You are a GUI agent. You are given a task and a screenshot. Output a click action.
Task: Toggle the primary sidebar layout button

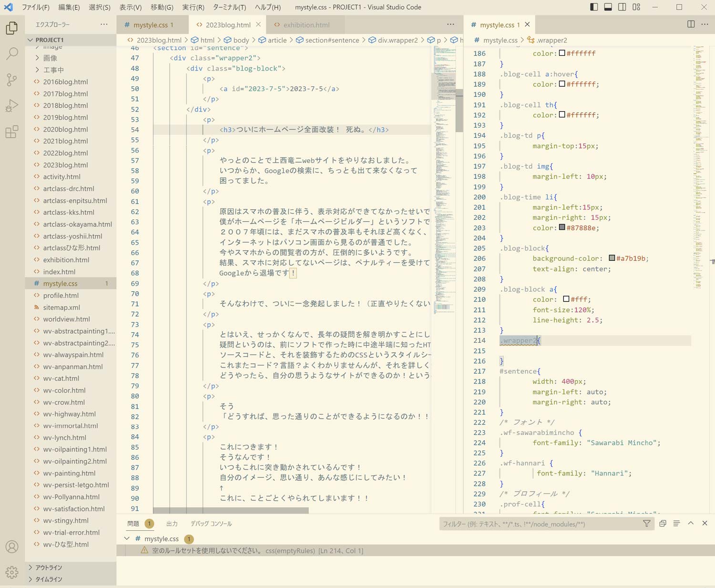(x=594, y=7)
